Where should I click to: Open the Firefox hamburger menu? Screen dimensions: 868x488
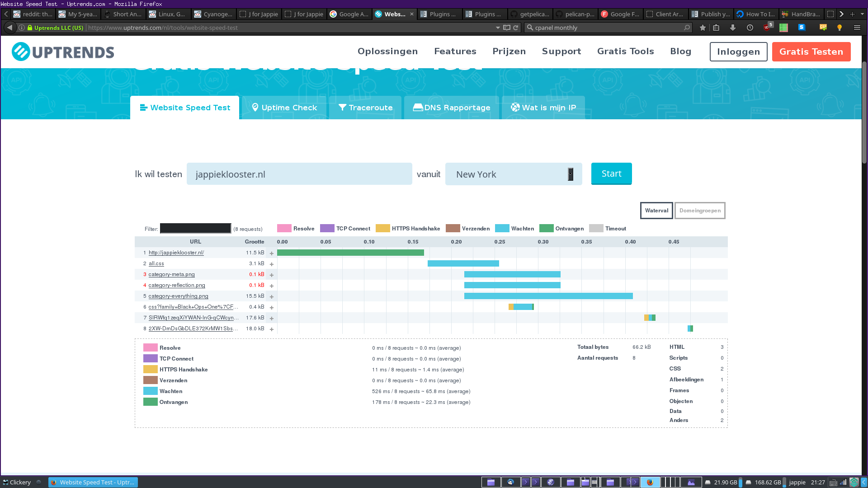(x=857, y=28)
